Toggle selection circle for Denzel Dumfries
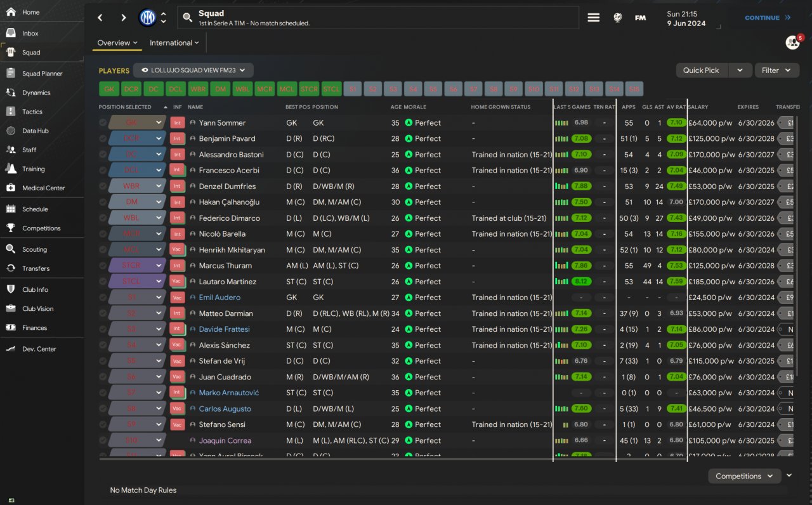The height and width of the screenshot is (505, 812). pyautogui.click(x=103, y=186)
